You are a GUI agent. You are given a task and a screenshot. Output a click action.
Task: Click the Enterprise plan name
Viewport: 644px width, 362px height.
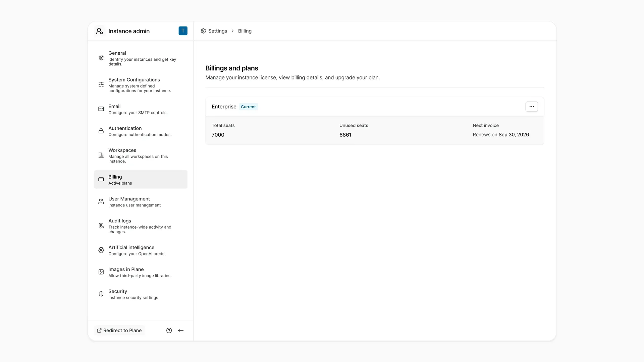(224, 107)
